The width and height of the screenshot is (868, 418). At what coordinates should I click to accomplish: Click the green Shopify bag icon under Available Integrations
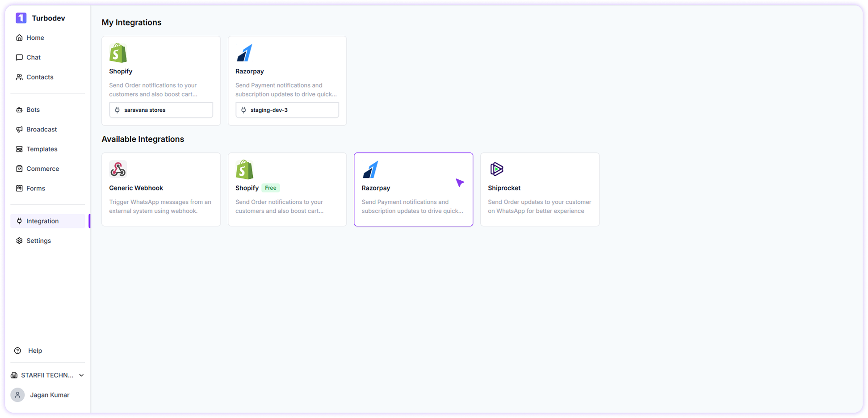coord(244,169)
